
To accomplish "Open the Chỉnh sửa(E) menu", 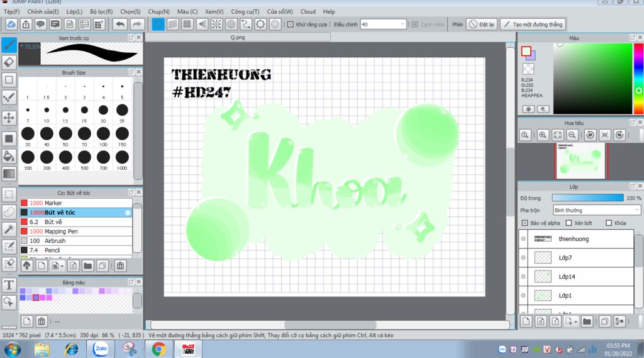I will click(43, 11).
